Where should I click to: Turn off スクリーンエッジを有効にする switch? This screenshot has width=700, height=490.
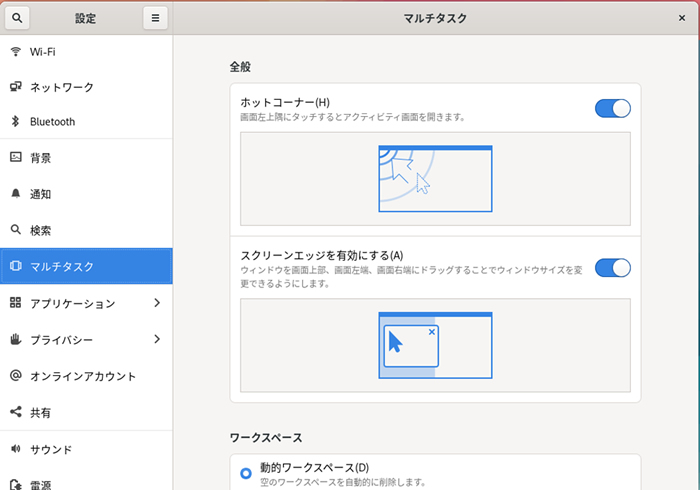[x=612, y=267]
